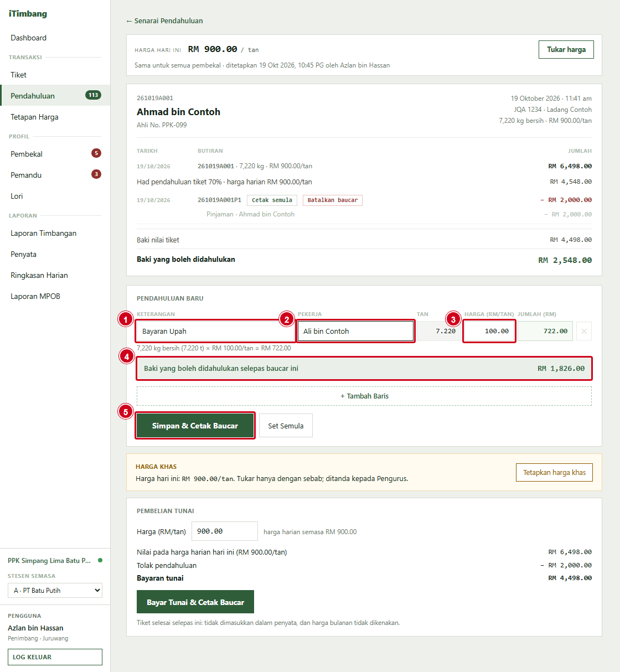This screenshot has height=672, width=620.
Task: Remove the Bayaran Upah row with X
Action: pos(584,331)
